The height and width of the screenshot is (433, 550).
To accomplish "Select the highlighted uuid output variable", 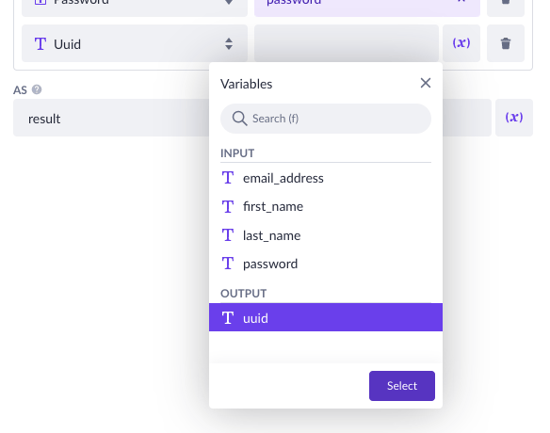I will tap(326, 317).
